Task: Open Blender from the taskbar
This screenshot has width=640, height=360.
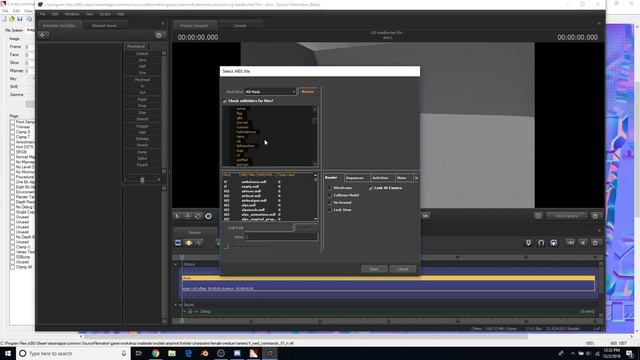Action: tap(204, 353)
